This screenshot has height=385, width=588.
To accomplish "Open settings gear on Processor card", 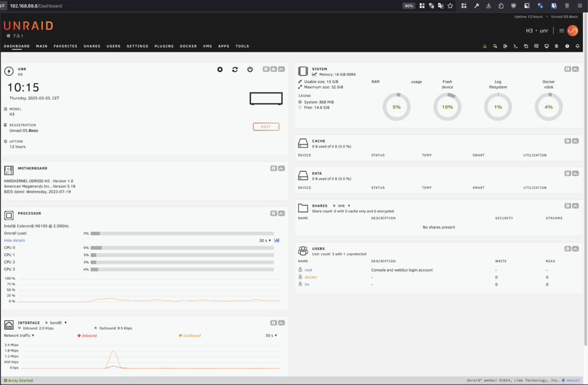I will [x=273, y=213].
